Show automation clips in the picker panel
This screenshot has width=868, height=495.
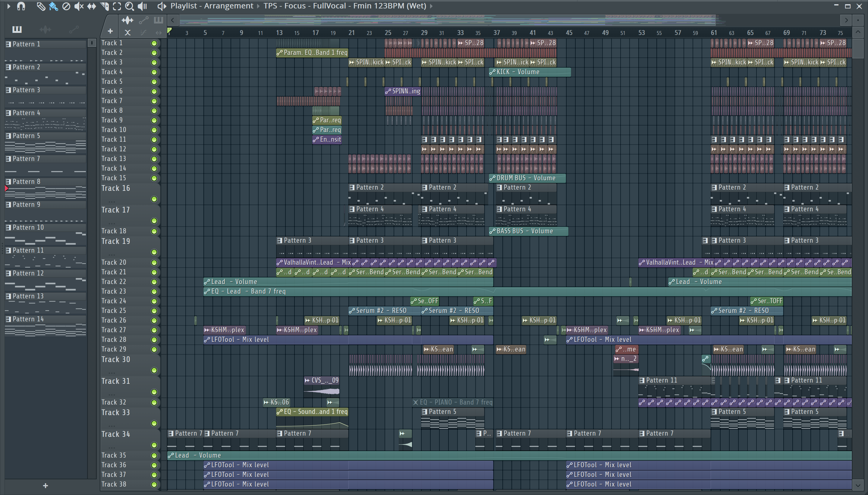[x=74, y=30]
